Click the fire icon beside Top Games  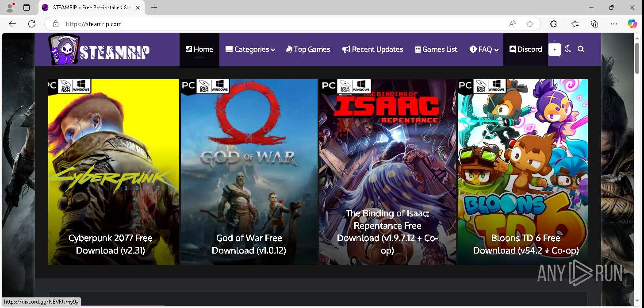[x=289, y=49]
